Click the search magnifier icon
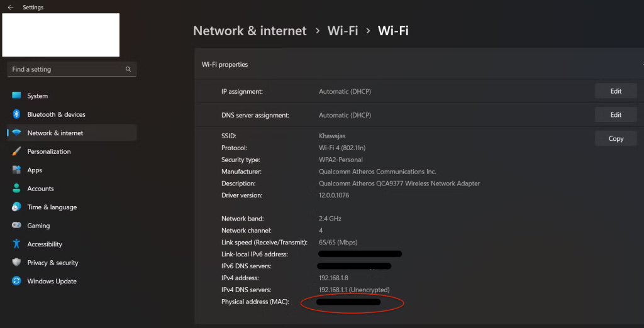The height and width of the screenshot is (328, 644). [x=128, y=69]
